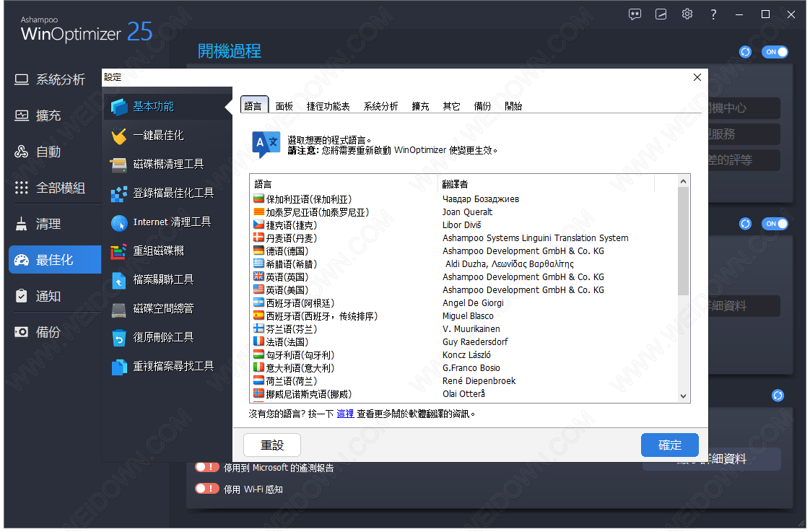
Task: Open 自動 in main sidebar
Action: tap(54, 152)
